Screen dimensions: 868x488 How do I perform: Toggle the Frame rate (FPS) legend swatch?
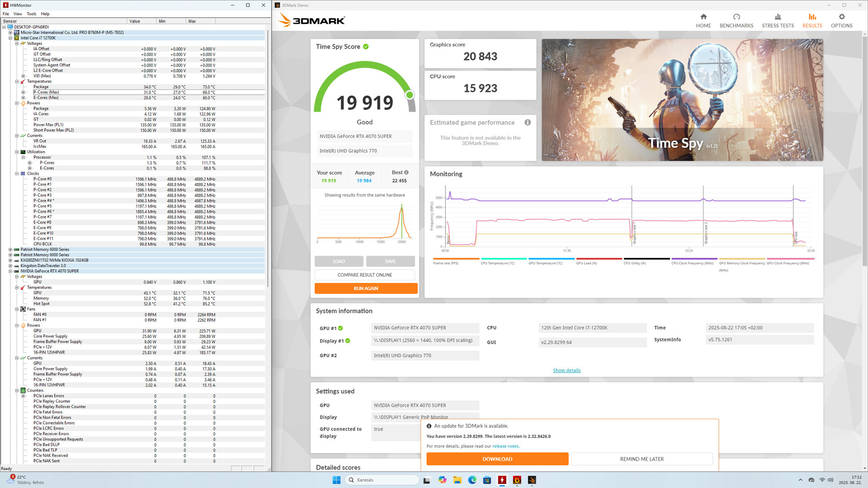click(456, 259)
